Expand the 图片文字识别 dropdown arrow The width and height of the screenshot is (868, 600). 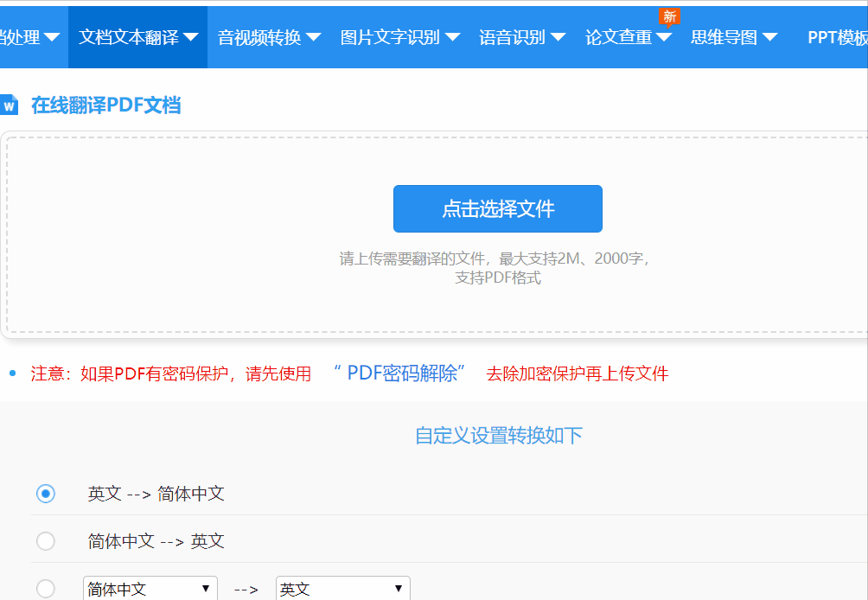(x=452, y=37)
